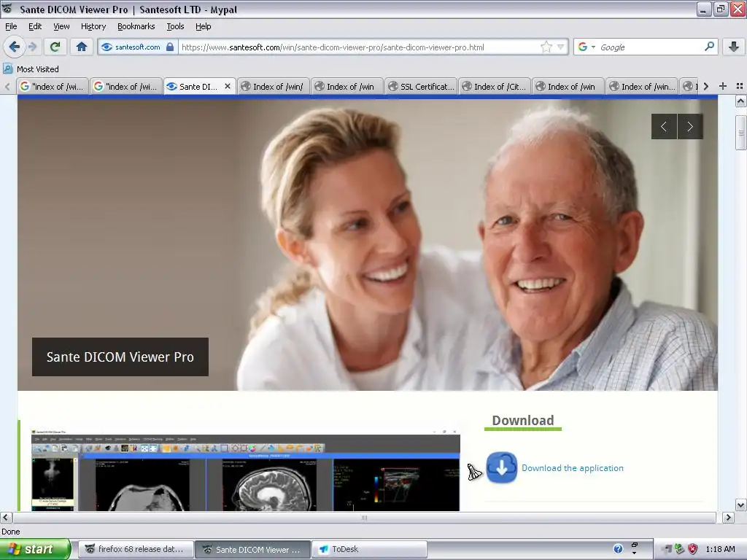Screen dimensions: 747x560
Task: Open the Bookmarks menu
Action: 136,26
